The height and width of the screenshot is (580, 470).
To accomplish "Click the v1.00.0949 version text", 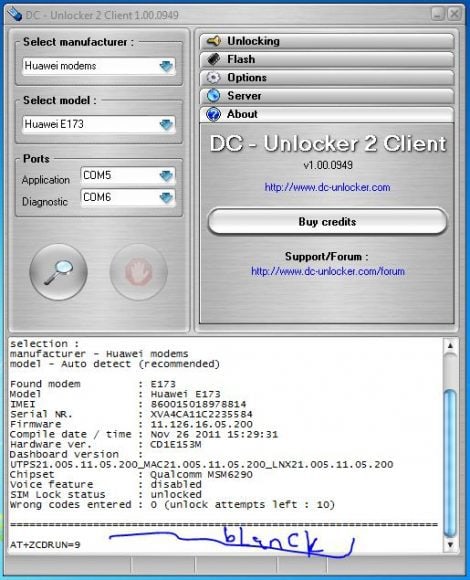I will [328, 165].
